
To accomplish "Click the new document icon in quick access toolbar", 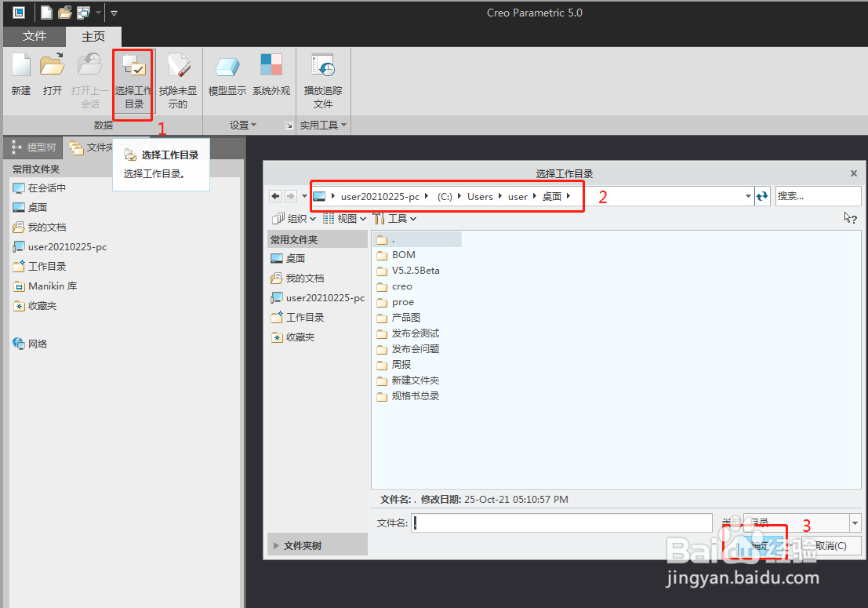I will (46, 13).
